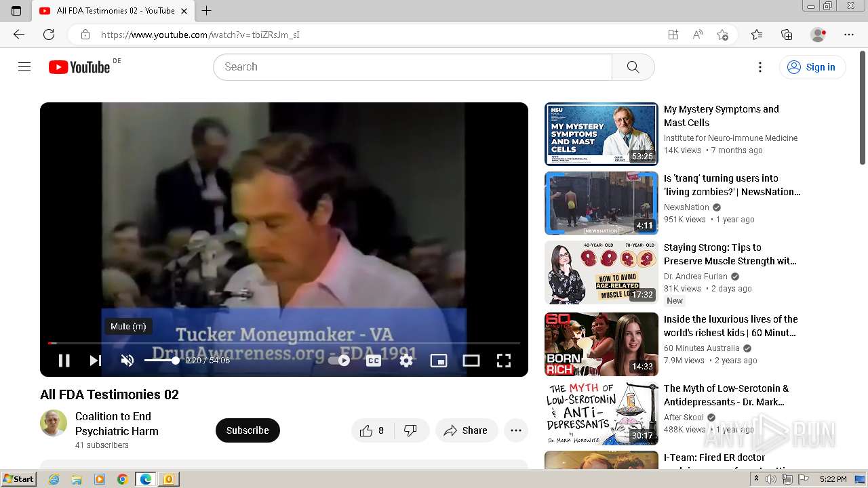This screenshot has width=868, height=488.
Task: Switch to theater mode
Action: click(471, 361)
